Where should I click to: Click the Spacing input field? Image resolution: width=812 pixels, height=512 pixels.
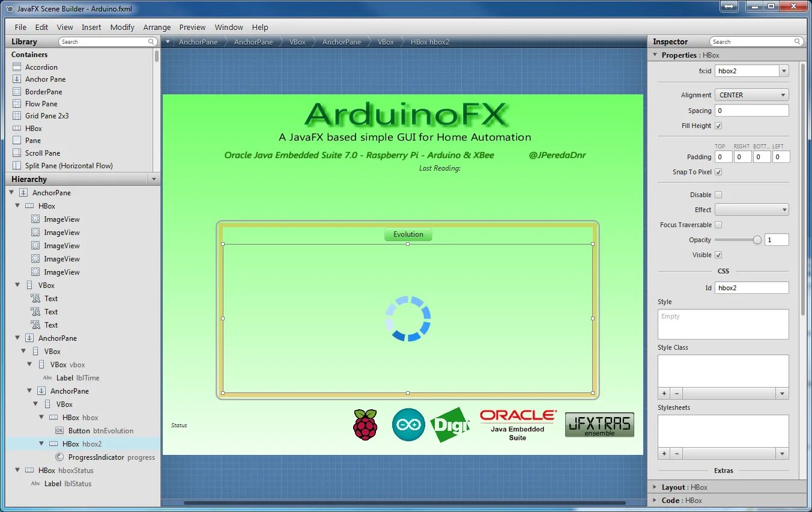(751, 111)
